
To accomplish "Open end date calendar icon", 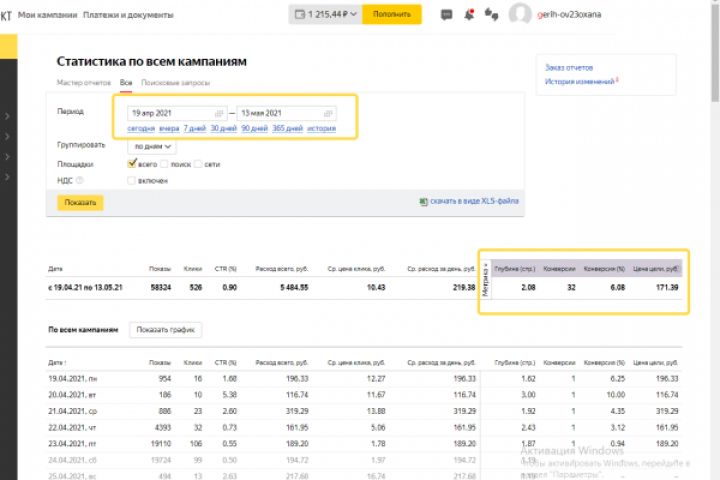I will point(328,113).
